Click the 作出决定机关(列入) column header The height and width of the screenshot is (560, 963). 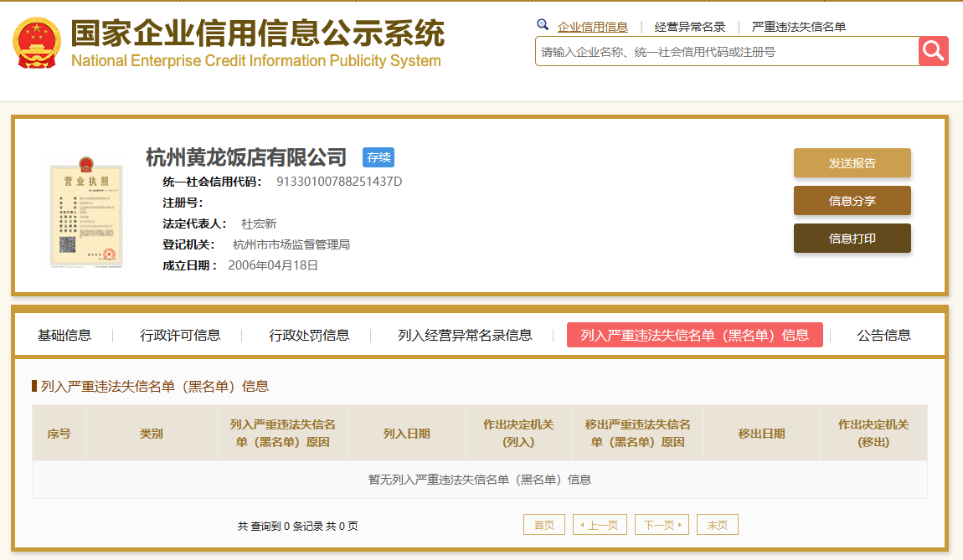point(518,434)
